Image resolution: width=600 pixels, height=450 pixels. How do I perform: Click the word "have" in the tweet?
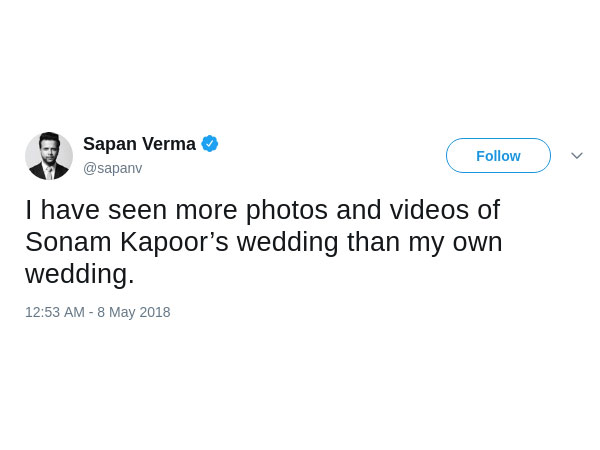coord(69,210)
